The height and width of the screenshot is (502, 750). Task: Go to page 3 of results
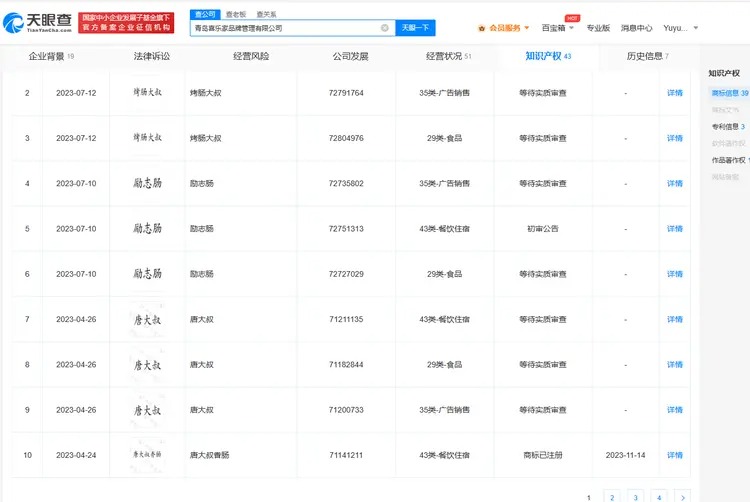635,496
